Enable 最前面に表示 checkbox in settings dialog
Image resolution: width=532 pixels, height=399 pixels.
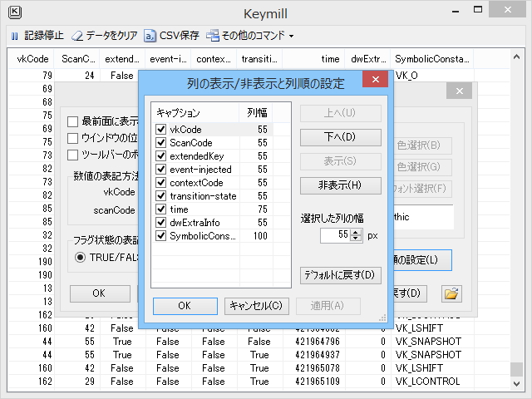tap(72, 121)
